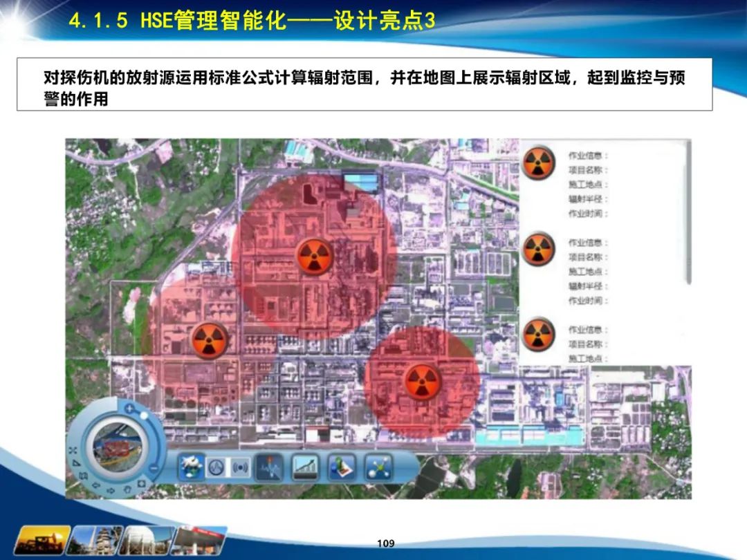Viewport: 747px width, 560px height.
Task: Click the left arrow icon on navigation wheel
Action: pyautogui.click(x=95, y=485)
